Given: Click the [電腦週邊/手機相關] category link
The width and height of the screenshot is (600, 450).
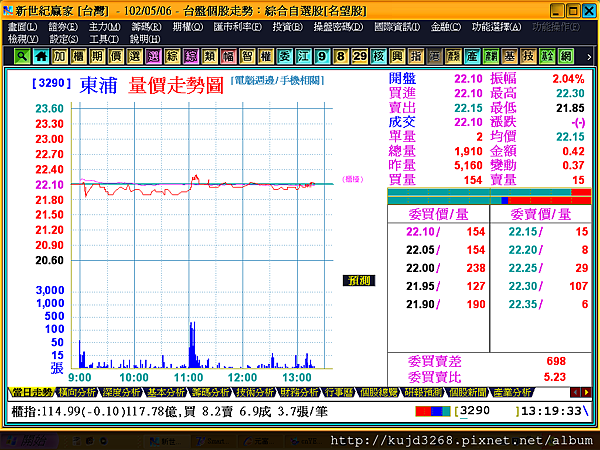Looking at the screenshot, I should pos(278,80).
